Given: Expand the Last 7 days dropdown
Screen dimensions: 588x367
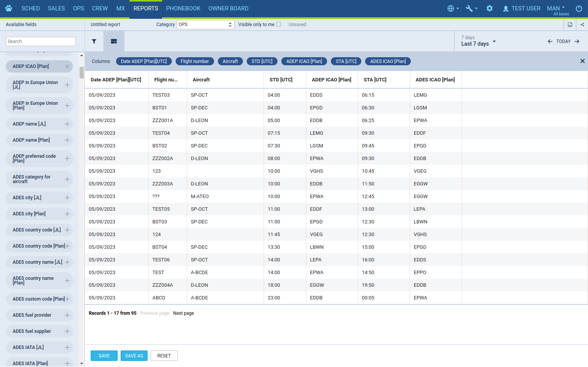Looking at the screenshot, I should [x=478, y=41].
